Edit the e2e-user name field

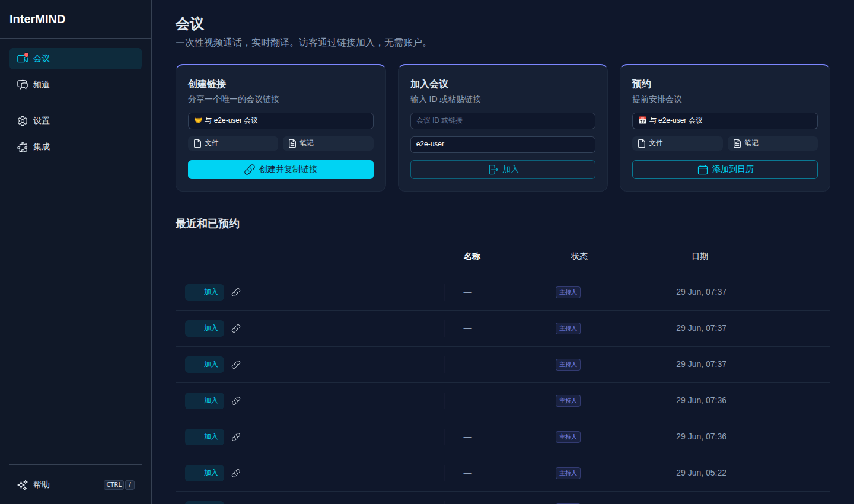(503, 145)
